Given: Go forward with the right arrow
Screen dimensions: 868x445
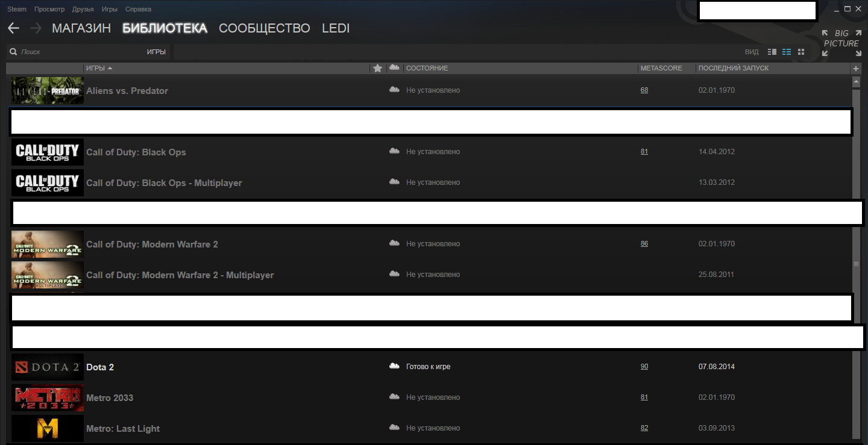Looking at the screenshot, I should [x=36, y=28].
